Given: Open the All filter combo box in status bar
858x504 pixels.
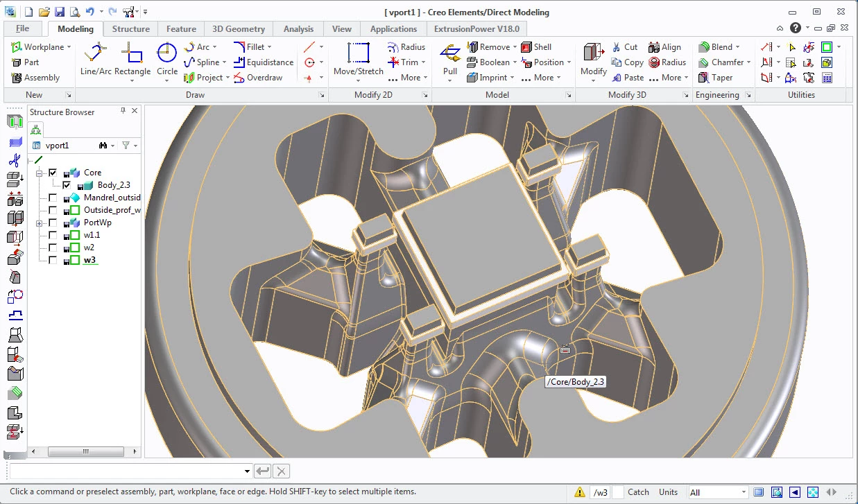Looking at the screenshot, I should [x=718, y=492].
